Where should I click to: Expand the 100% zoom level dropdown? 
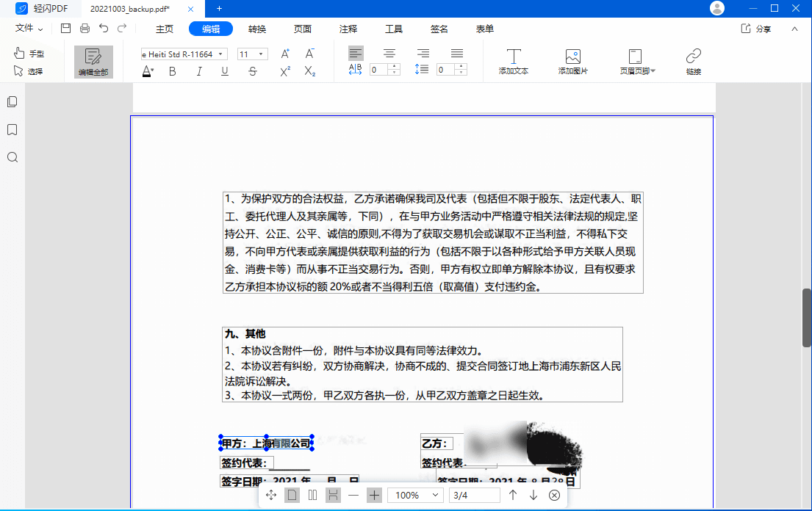(416, 496)
